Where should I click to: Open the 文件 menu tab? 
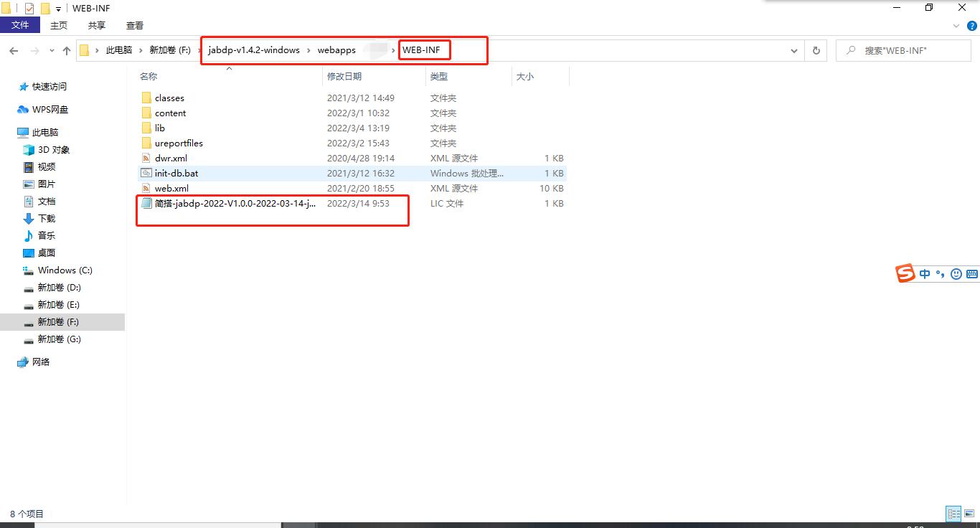(20, 25)
